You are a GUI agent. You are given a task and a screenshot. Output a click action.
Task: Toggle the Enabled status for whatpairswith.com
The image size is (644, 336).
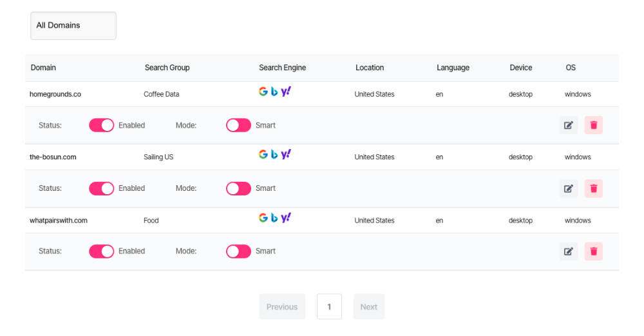[x=101, y=251]
